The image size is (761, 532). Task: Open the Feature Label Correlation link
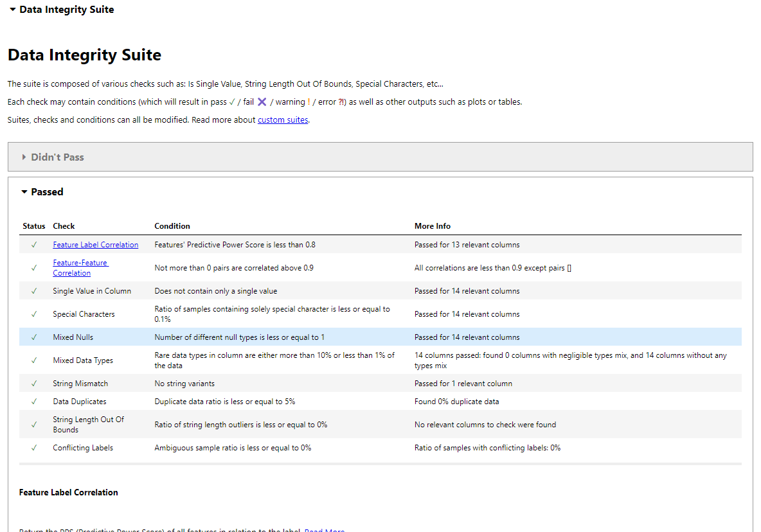pyautogui.click(x=95, y=245)
